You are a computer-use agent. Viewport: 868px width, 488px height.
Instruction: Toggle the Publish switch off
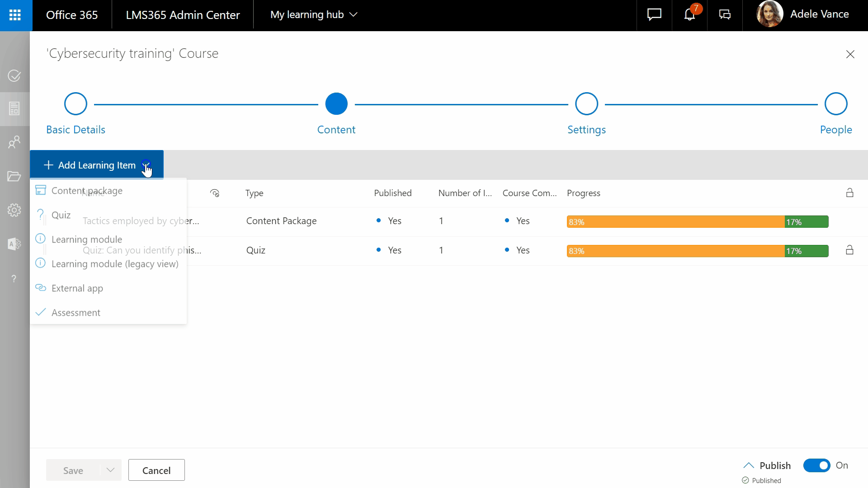coord(816,465)
